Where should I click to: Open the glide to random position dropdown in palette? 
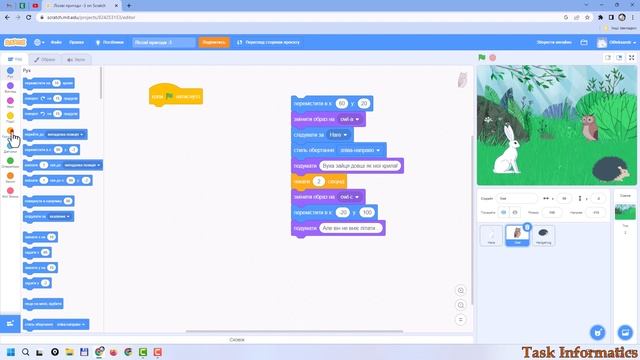82,165
